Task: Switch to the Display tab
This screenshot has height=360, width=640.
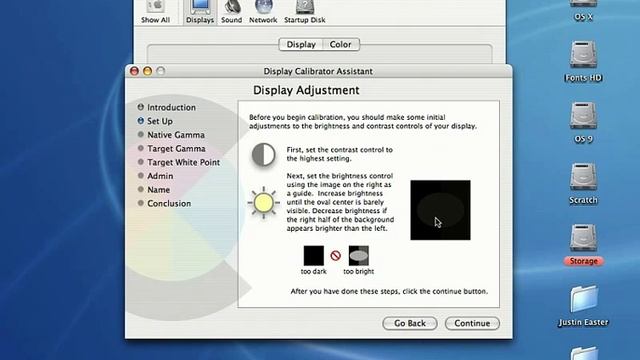Action: pyautogui.click(x=301, y=44)
